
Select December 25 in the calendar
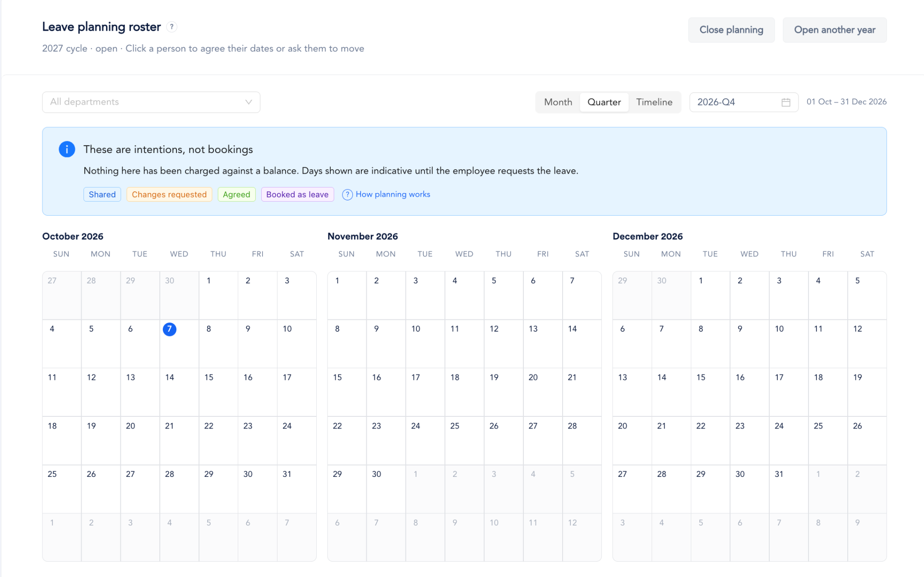pos(828,441)
